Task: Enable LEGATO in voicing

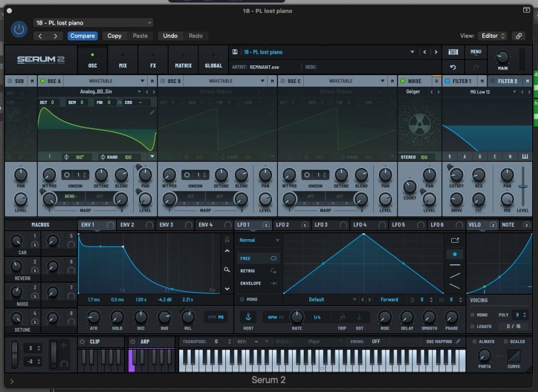Action: coord(472,326)
